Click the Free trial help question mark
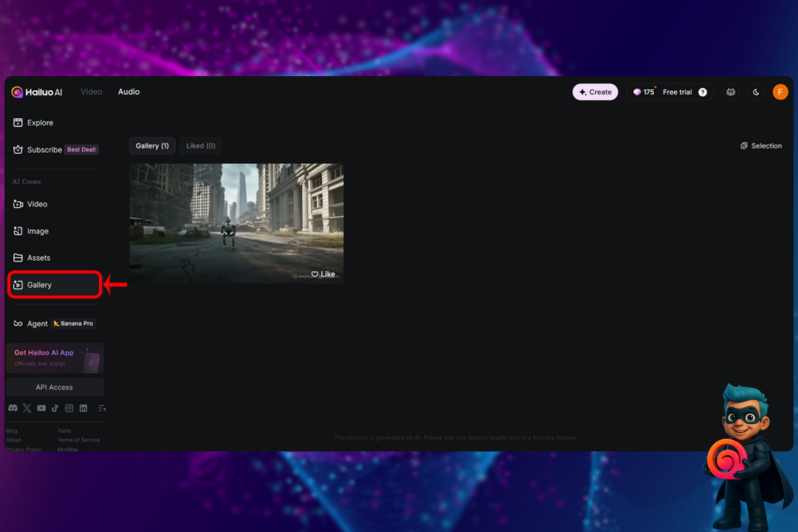 (x=703, y=92)
